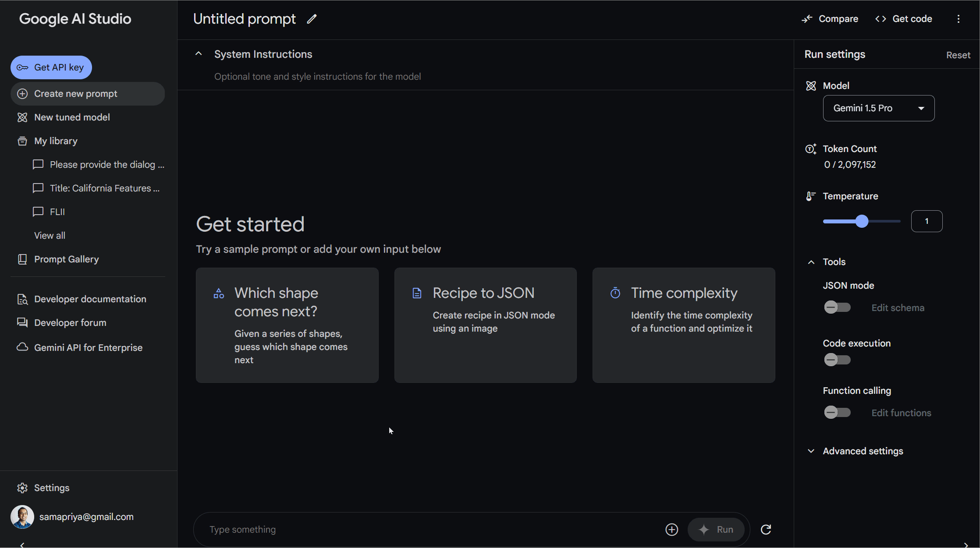The image size is (980, 548).
Task: Click the tuned model atom icon in sidebar
Action: click(22, 117)
